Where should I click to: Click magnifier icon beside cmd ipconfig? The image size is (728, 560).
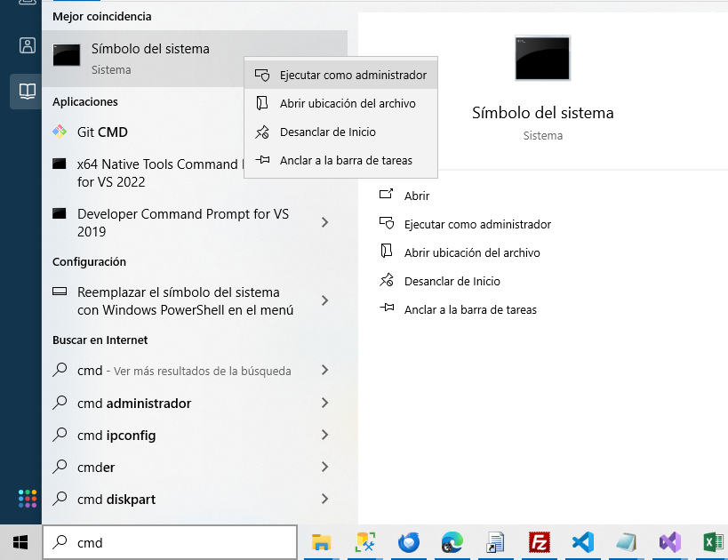point(60,434)
